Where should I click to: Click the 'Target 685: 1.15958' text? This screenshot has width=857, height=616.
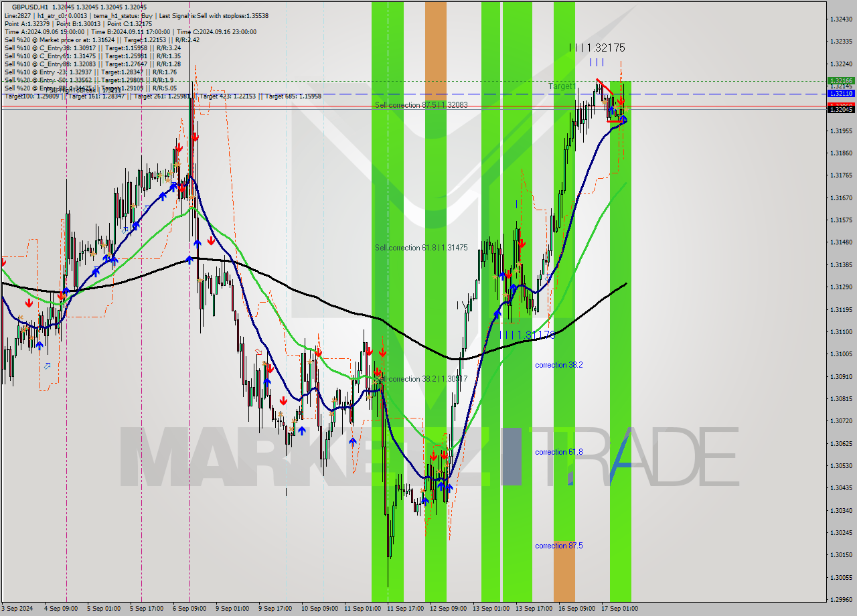[293, 96]
